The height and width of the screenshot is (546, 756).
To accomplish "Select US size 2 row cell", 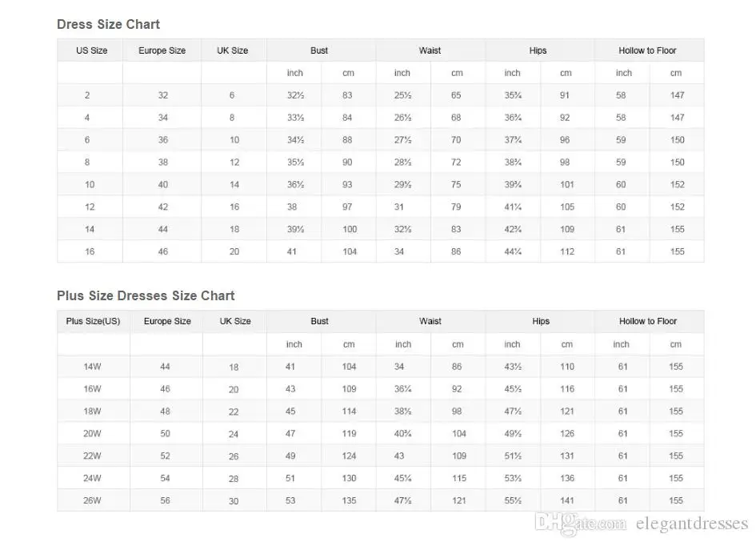I will click(x=87, y=95).
